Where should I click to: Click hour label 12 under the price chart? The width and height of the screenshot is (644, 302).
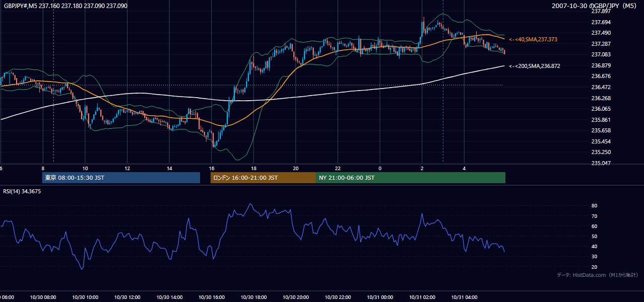pyautogui.click(x=127, y=168)
